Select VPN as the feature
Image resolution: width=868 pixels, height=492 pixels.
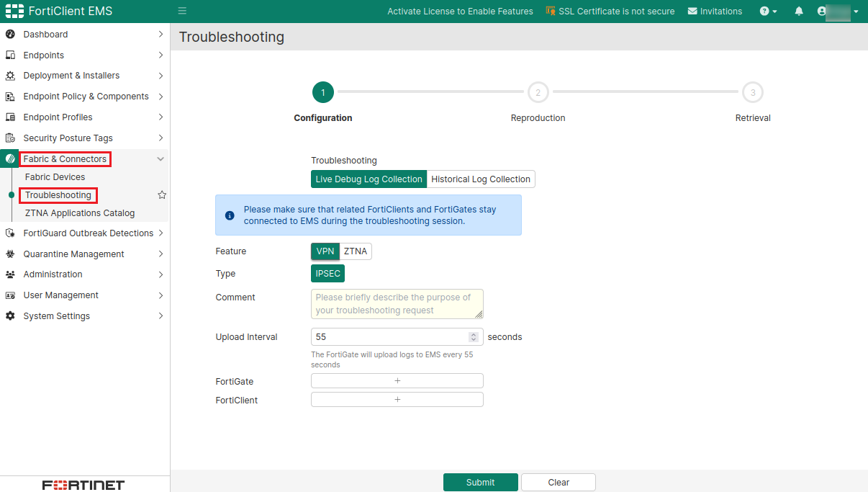coord(325,251)
